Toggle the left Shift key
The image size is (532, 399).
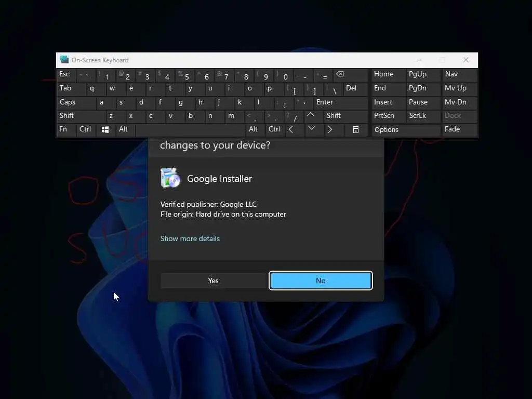[x=81, y=116]
